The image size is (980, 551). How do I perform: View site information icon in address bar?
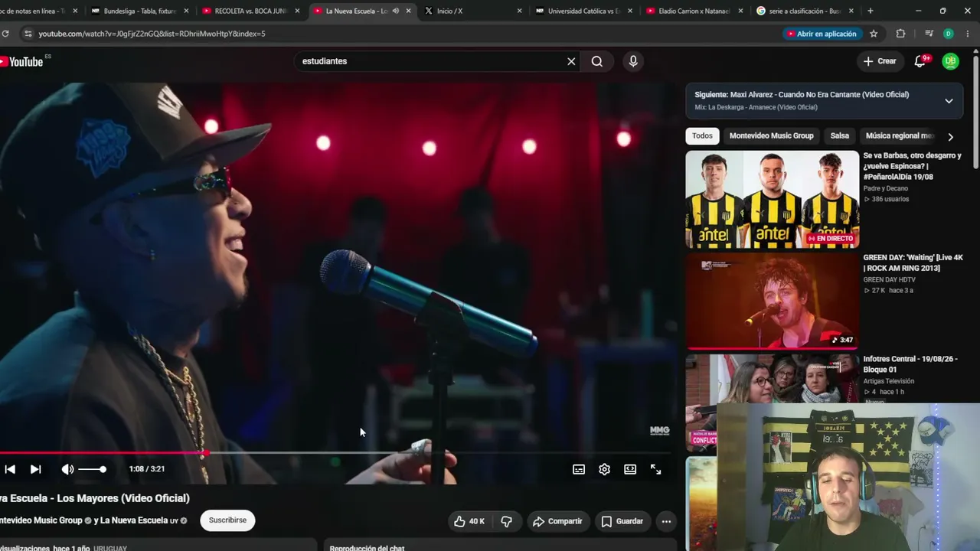coord(28,34)
